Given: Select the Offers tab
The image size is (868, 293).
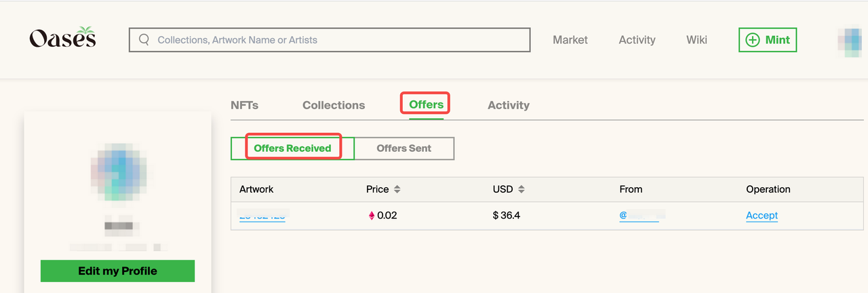Looking at the screenshot, I should (427, 104).
